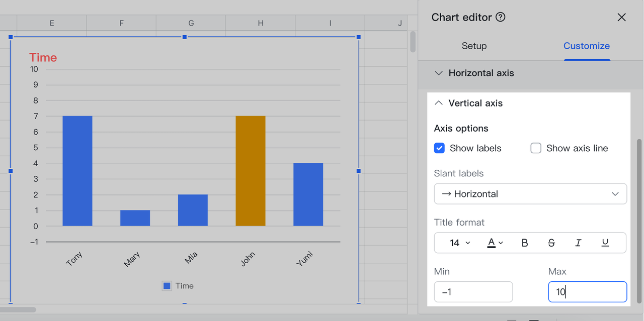Image resolution: width=644 pixels, height=321 pixels.
Task: Close the Chart editor panel
Action: [621, 17]
